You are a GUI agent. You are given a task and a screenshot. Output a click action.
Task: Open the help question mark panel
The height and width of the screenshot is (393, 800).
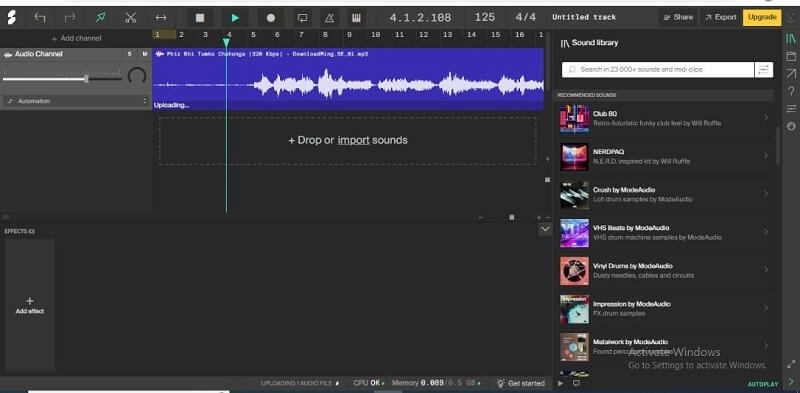[791, 91]
